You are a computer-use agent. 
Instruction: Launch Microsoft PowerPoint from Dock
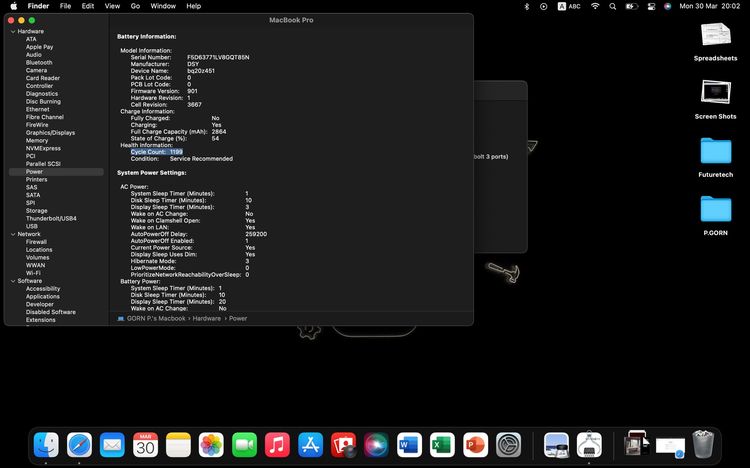pyautogui.click(x=475, y=445)
